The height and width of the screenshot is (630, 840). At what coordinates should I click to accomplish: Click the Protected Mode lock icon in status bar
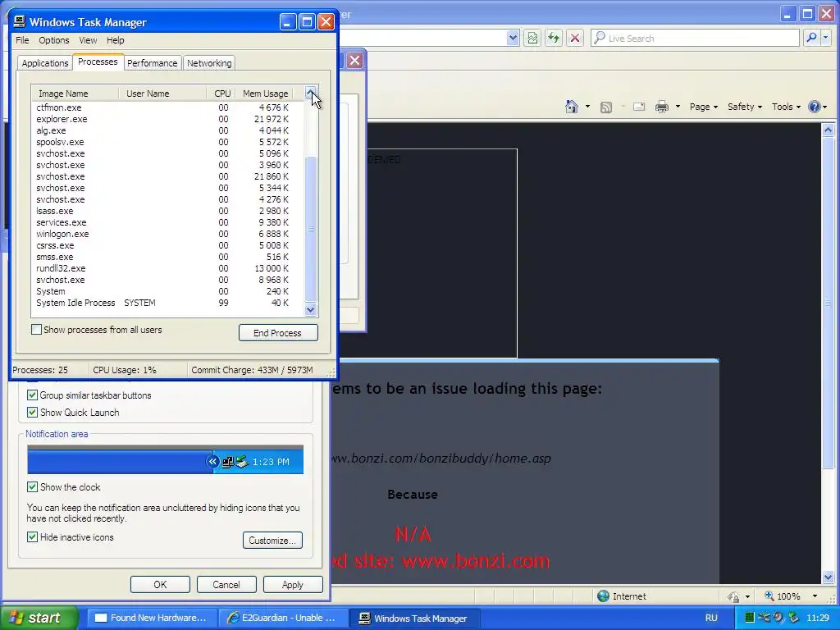733,596
